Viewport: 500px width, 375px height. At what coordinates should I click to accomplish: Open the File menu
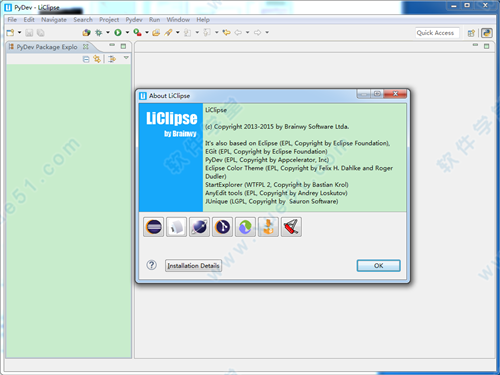coord(12,20)
